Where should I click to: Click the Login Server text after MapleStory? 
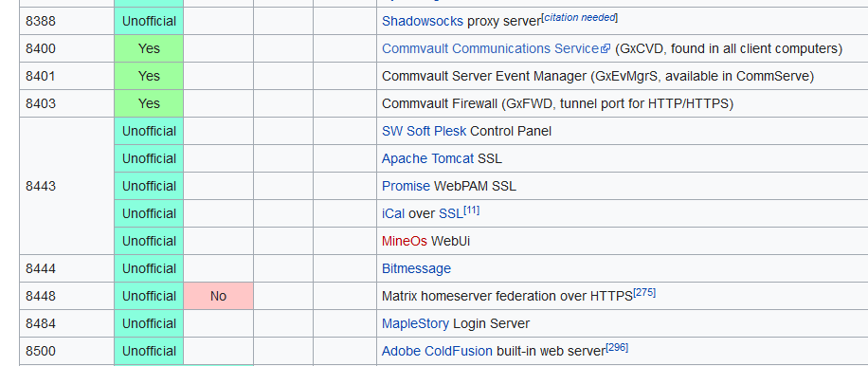click(x=492, y=323)
